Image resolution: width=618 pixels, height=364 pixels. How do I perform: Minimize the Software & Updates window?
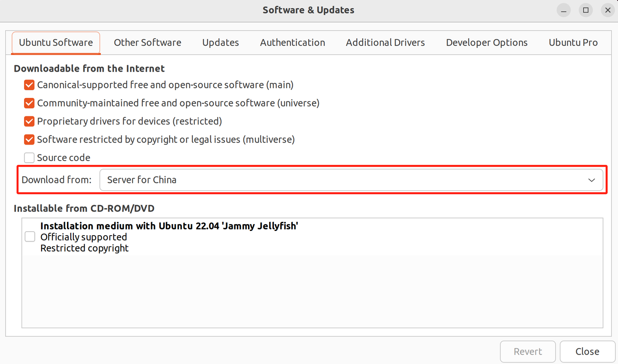point(563,10)
